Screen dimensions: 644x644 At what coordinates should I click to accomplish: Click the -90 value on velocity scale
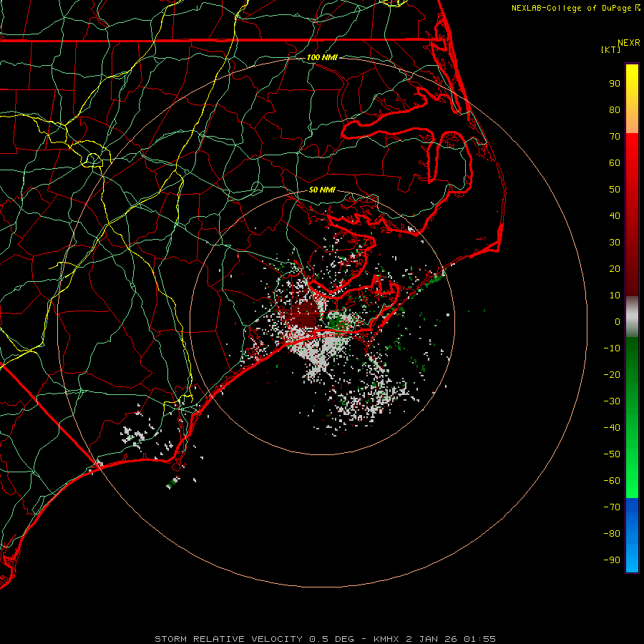coord(612,560)
